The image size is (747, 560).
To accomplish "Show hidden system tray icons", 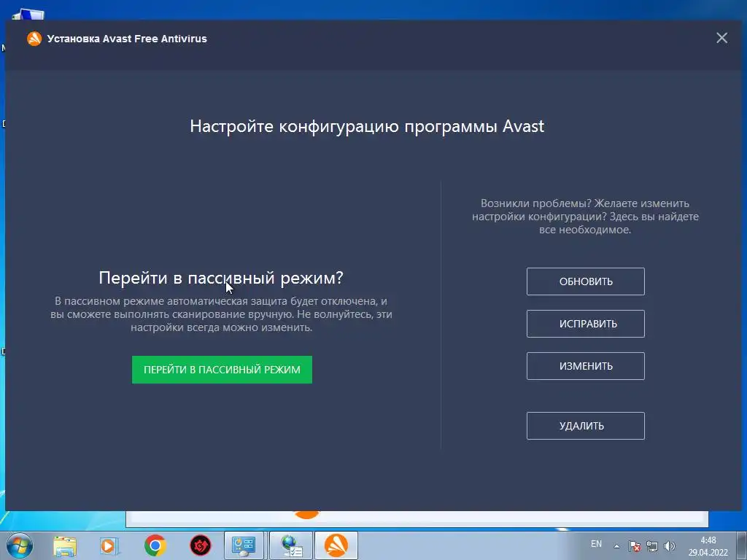I will tap(616, 545).
